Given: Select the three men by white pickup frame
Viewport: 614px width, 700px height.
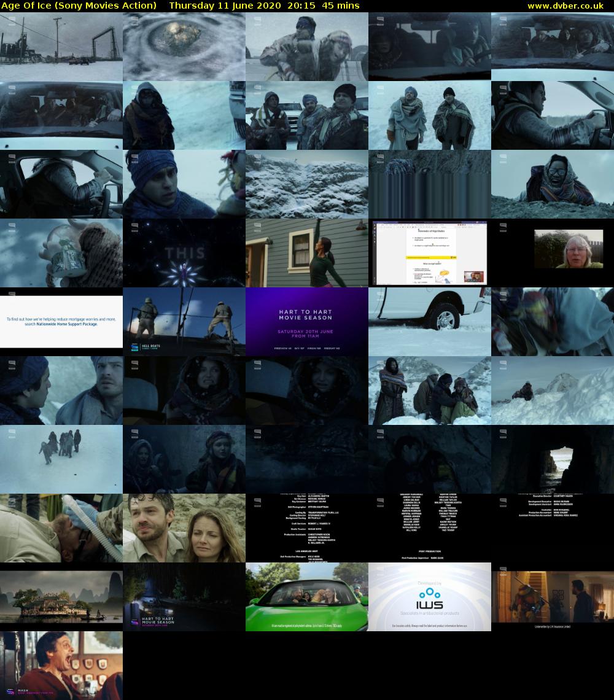Looking at the screenshot, I should pyautogui.click(x=307, y=115).
